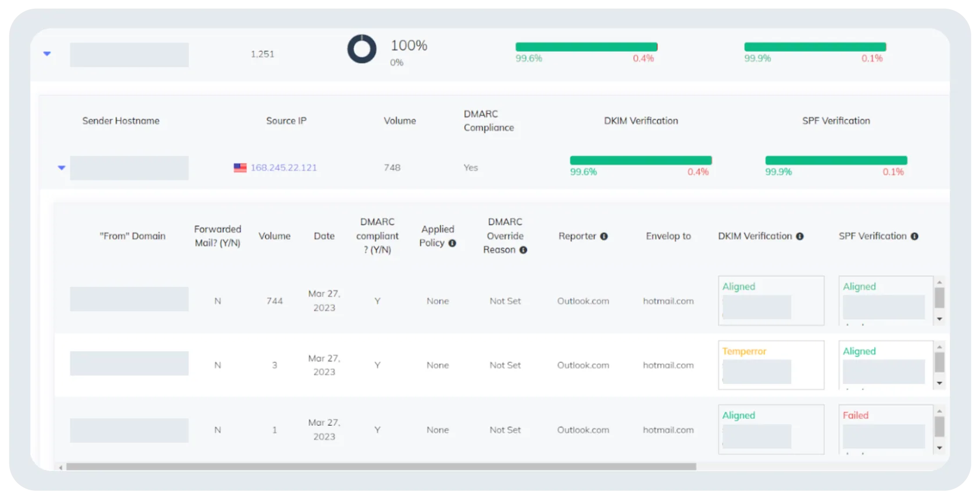Viewport: 980px width, 499px height.
Task: Open info icon next to Applied Policy
Action: [x=452, y=243]
